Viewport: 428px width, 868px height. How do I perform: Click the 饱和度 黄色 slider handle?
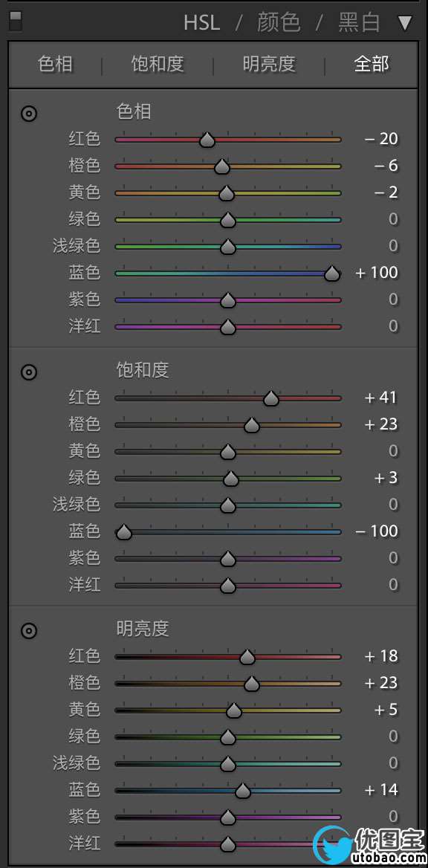tap(228, 453)
